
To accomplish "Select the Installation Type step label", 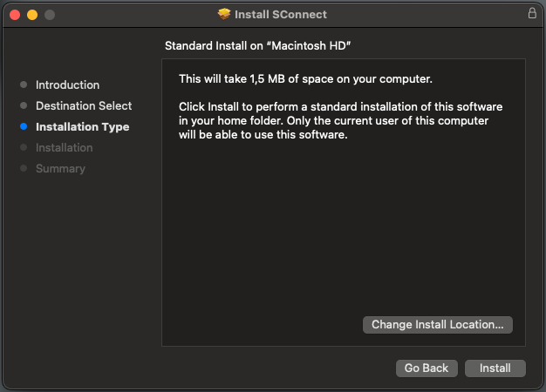I will pyautogui.click(x=83, y=127).
